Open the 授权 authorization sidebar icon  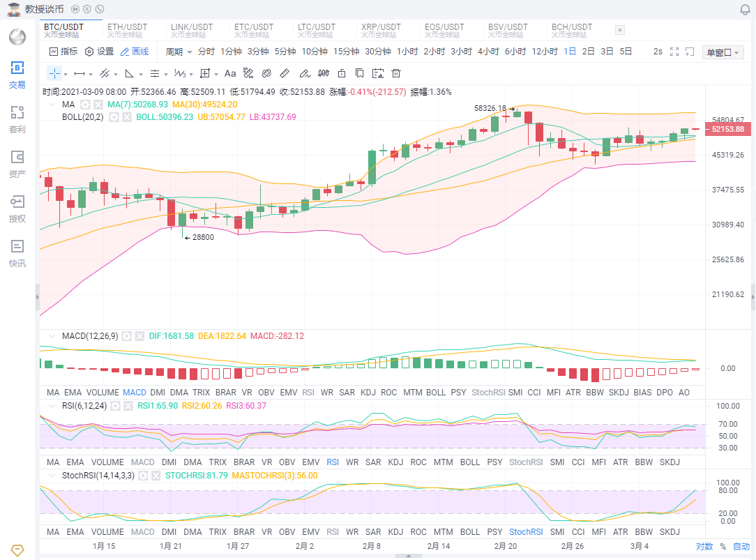[x=17, y=209]
